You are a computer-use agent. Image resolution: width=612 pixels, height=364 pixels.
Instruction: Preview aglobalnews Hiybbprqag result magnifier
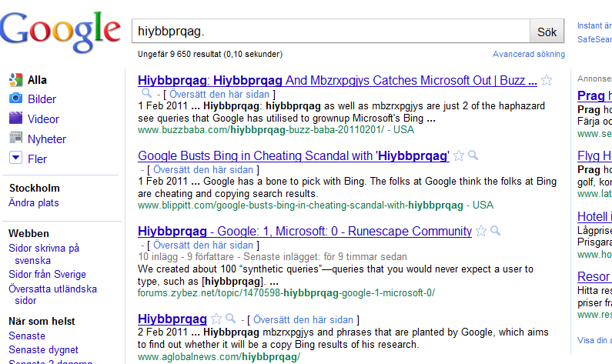pyautogui.click(x=231, y=319)
